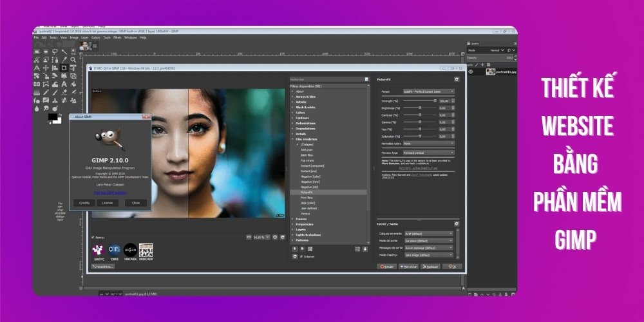The width and height of the screenshot is (644, 322).
Task: Select the Scissors Select tool
Action: (37, 60)
